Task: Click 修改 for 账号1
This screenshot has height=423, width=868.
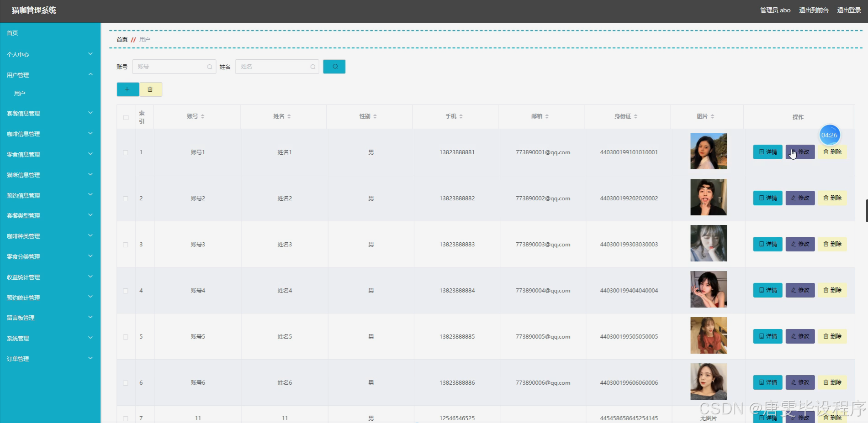Action: tap(800, 152)
